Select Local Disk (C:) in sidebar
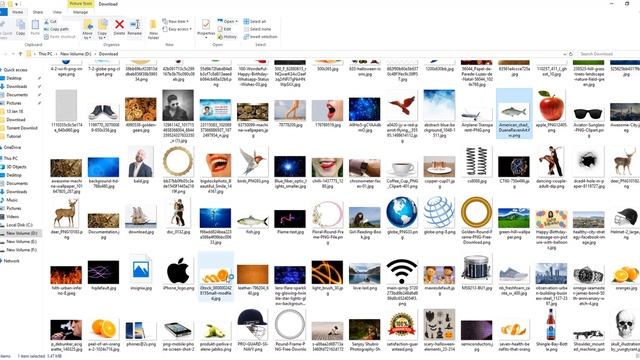 coord(19,225)
